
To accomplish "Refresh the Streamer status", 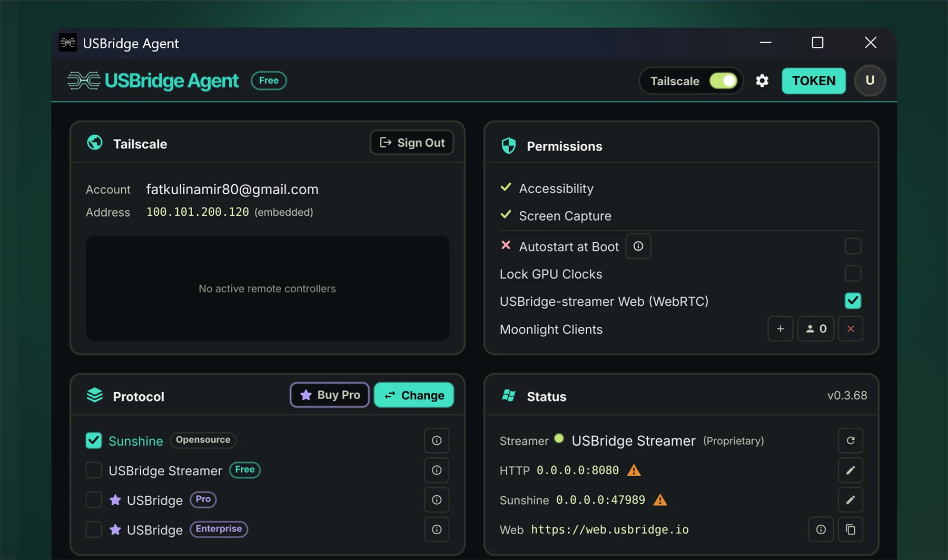I will (x=851, y=441).
